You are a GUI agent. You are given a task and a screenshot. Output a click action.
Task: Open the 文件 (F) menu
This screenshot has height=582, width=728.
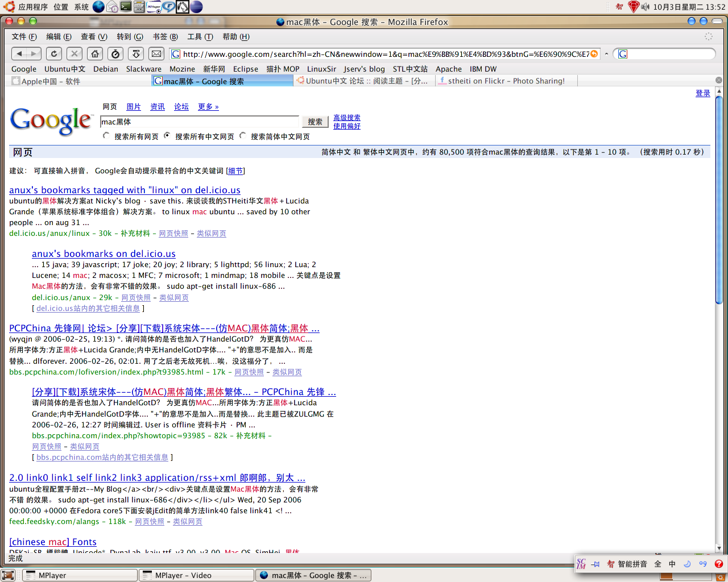click(x=24, y=36)
